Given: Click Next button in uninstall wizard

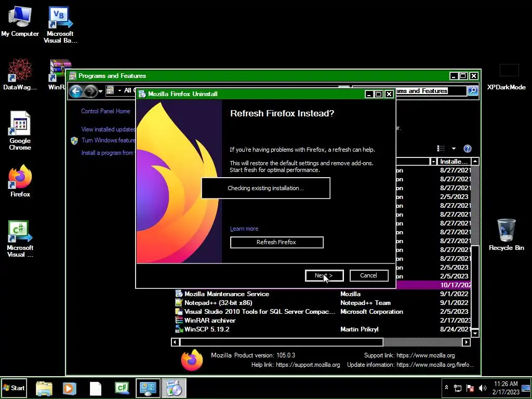Looking at the screenshot, I should pyautogui.click(x=324, y=275).
